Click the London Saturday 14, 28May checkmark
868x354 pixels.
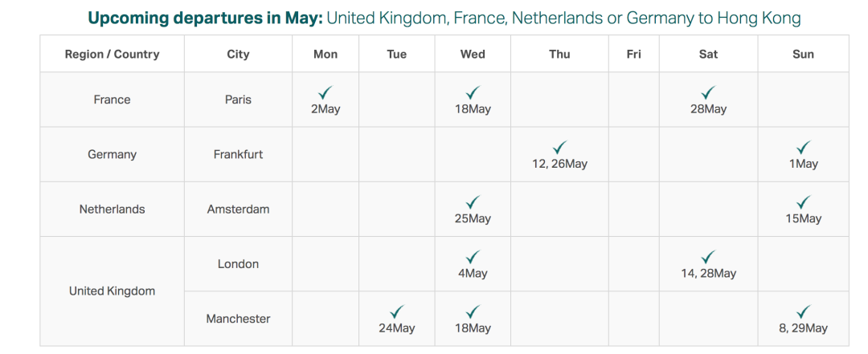pos(709,257)
